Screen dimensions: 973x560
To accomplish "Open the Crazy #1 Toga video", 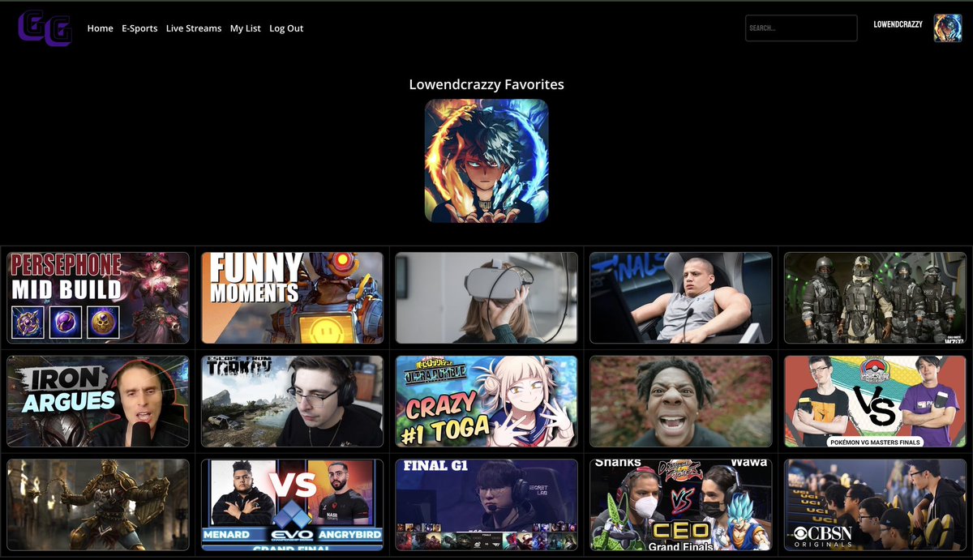I will coord(486,401).
